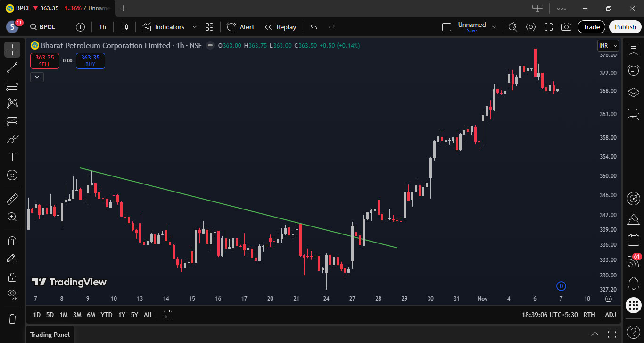This screenshot has height=343, width=644.
Task: Click the Publish button
Action: point(625,27)
